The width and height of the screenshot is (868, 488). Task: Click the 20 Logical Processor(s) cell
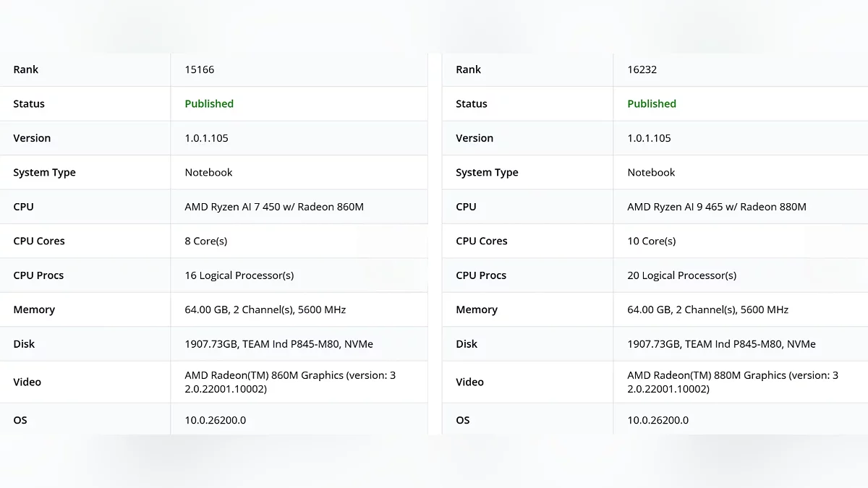coord(682,275)
